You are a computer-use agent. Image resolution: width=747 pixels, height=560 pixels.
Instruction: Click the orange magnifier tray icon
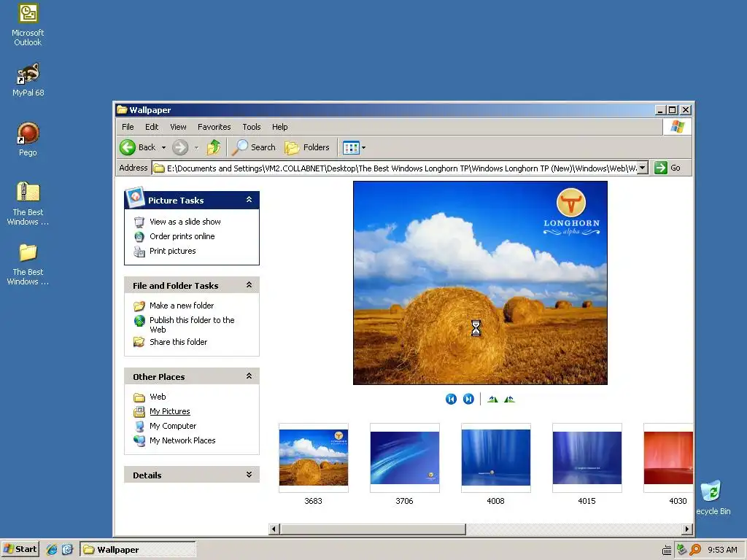(695, 550)
